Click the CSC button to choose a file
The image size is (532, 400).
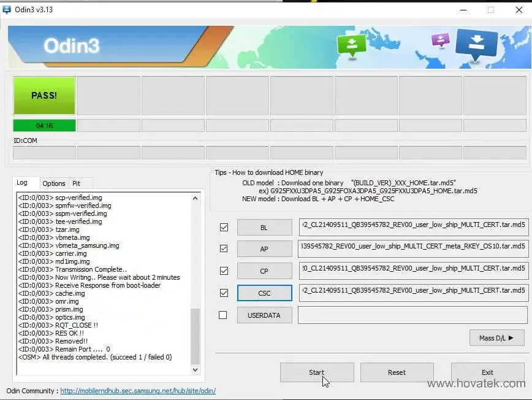[264, 293]
